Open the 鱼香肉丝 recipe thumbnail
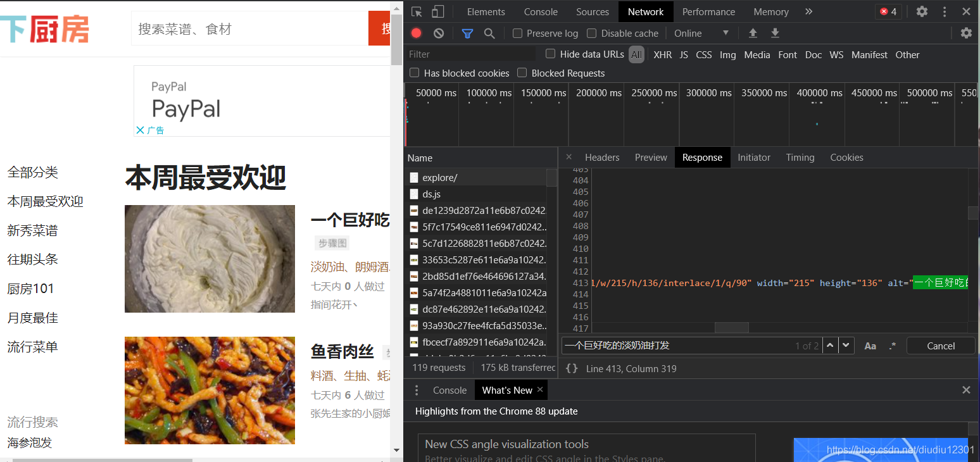 pos(210,390)
